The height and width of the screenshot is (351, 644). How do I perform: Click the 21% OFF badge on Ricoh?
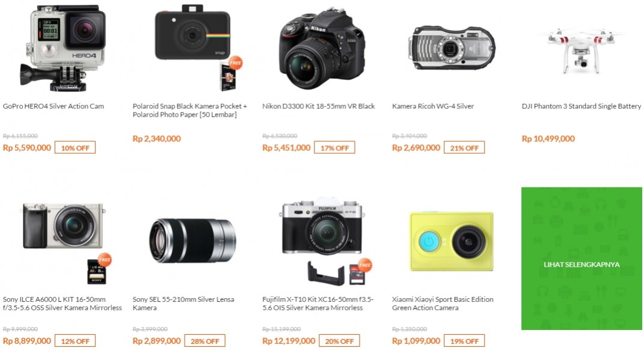pyautogui.click(x=464, y=148)
